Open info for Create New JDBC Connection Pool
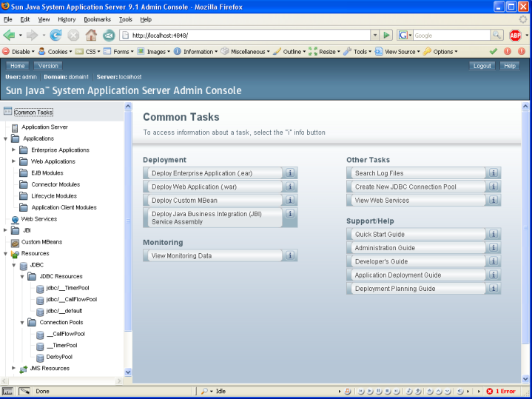 [x=494, y=187]
